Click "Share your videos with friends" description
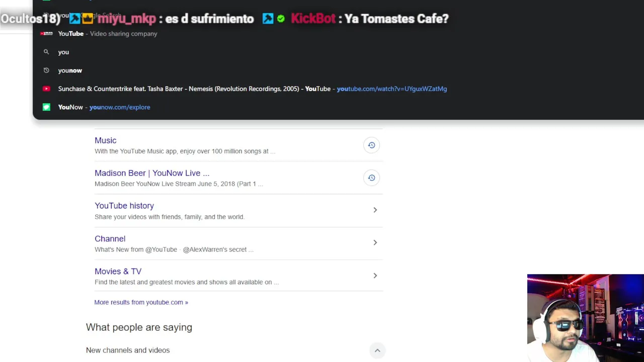The width and height of the screenshot is (644, 362). (x=170, y=217)
